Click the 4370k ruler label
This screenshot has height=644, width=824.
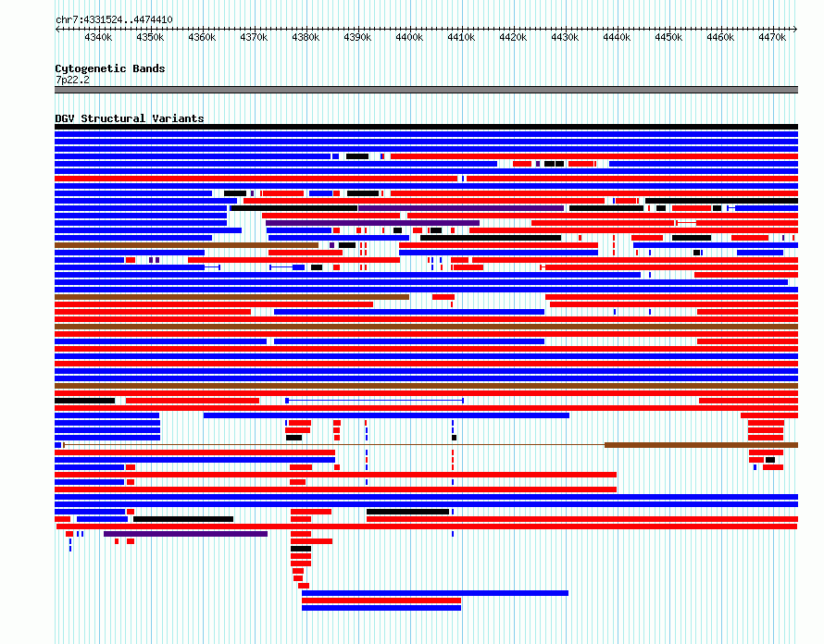click(x=254, y=37)
